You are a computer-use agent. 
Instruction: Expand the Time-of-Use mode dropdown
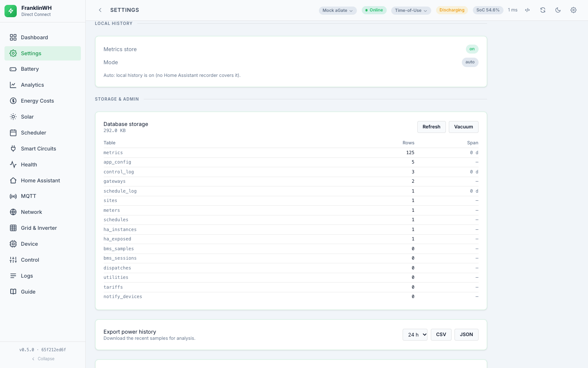pyautogui.click(x=411, y=10)
